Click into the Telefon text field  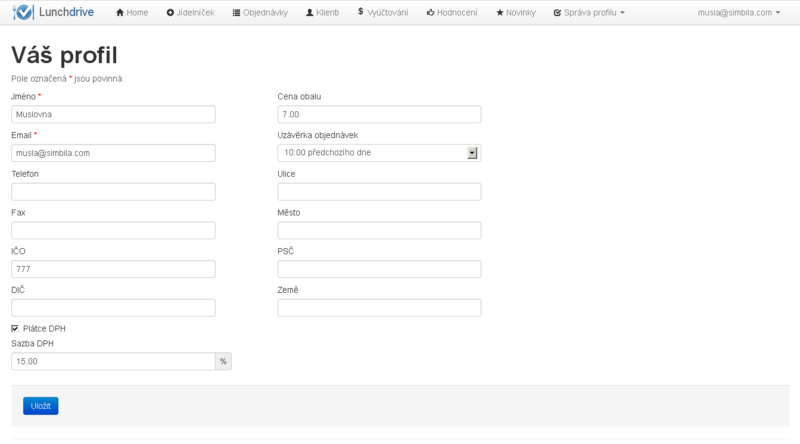click(113, 192)
